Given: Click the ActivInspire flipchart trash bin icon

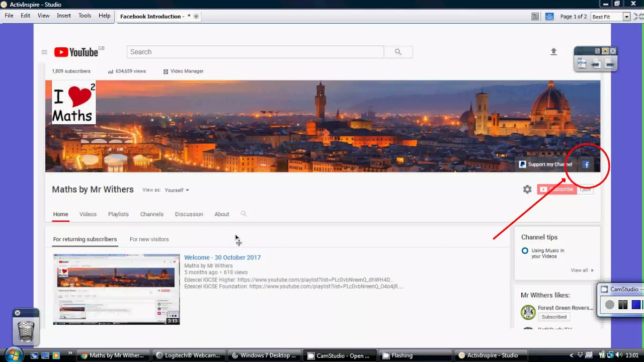Looking at the screenshot, I should coord(26,331).
